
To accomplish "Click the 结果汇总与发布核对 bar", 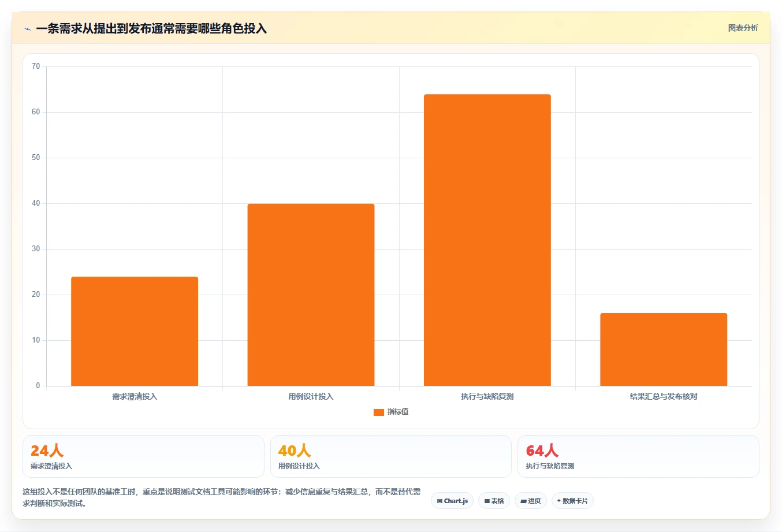I will pyautogui.click(x=664, y=349).
